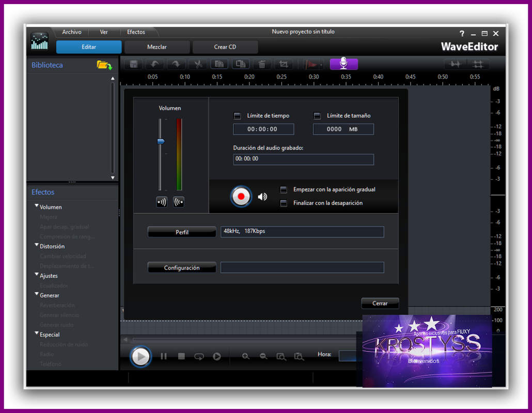Start recording with the red record button
The width and height of the screenshot is (532, 413).
(241, 196)
